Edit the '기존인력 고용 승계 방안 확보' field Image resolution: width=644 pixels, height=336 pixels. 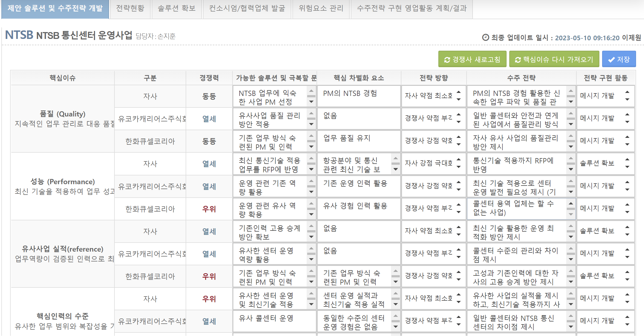coord(275,231)
